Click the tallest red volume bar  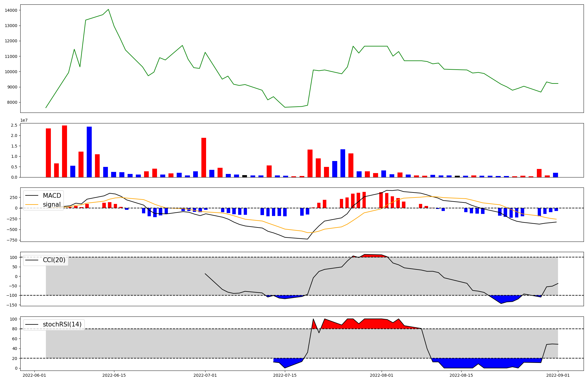coord(64,151)
